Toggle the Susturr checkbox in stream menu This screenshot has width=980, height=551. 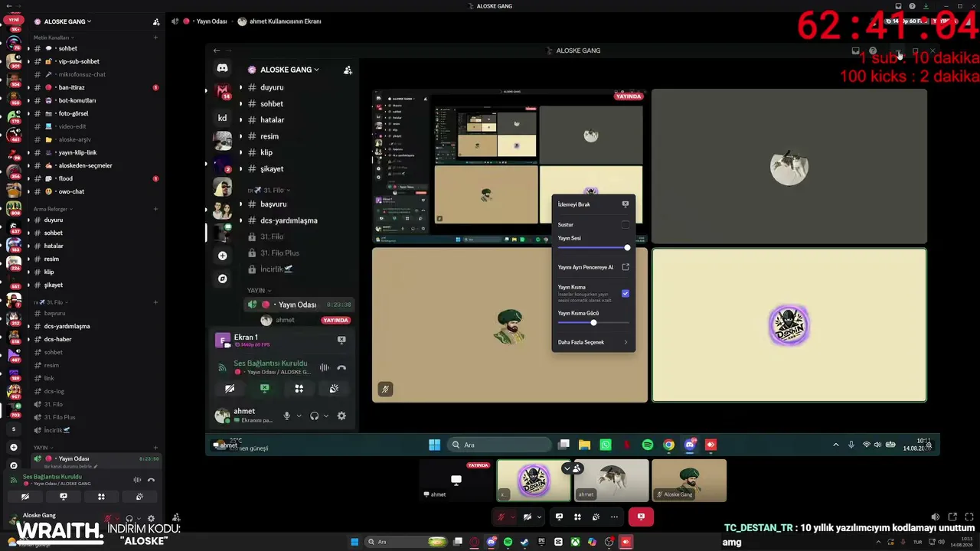(x=626, y=225)
